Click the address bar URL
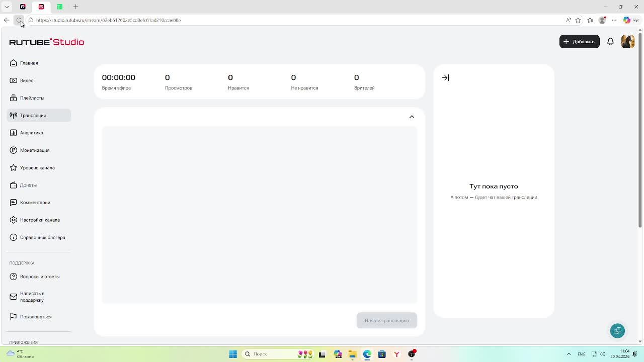This screenshot has width=644, height=362. (108, 20)
